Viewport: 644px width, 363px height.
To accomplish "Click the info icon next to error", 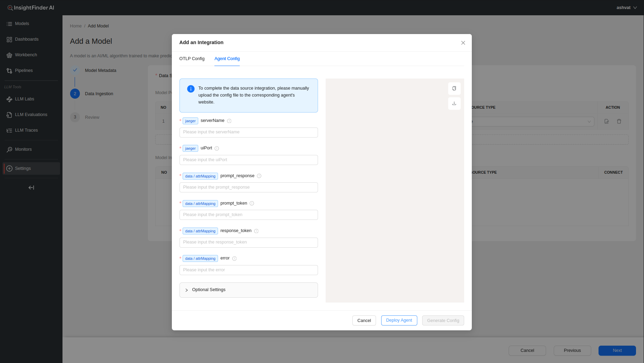I will click(234, 258).
